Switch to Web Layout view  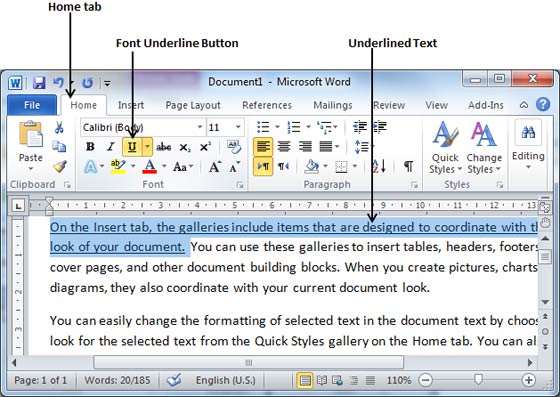(338, 381)
